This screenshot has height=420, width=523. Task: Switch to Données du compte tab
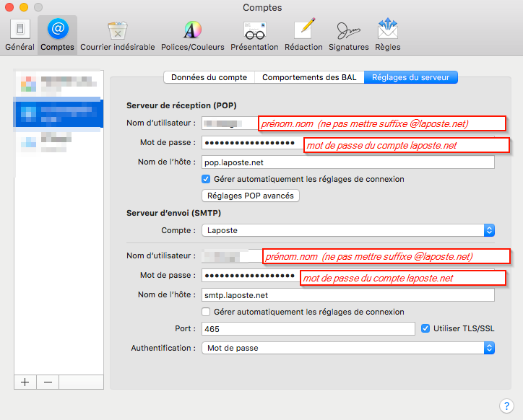209,77
